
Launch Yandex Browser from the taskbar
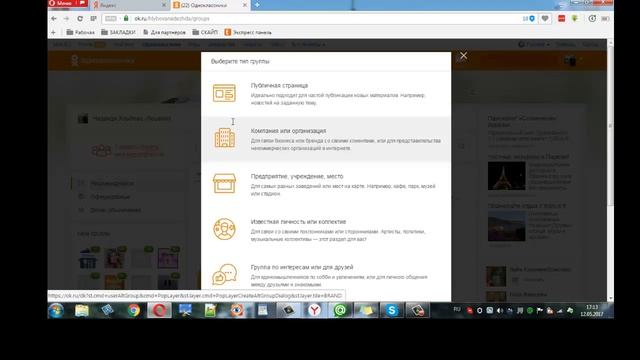click(x=314, y=311)
